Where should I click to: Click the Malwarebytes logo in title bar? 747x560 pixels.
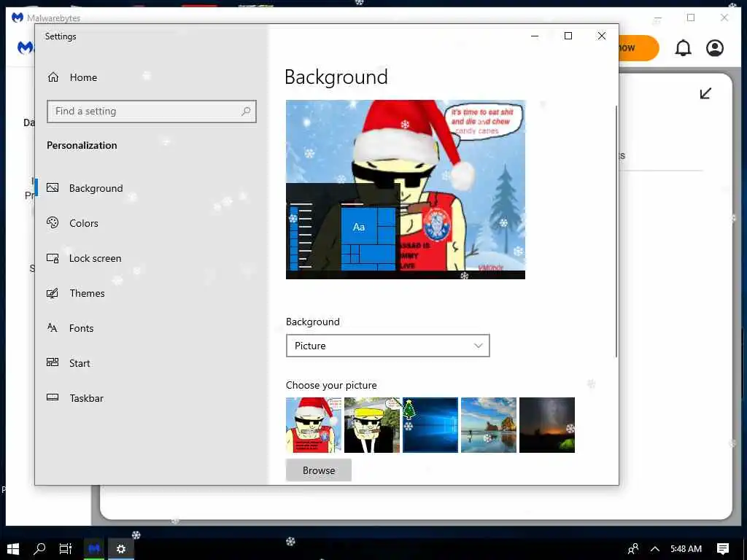[18, 17]
